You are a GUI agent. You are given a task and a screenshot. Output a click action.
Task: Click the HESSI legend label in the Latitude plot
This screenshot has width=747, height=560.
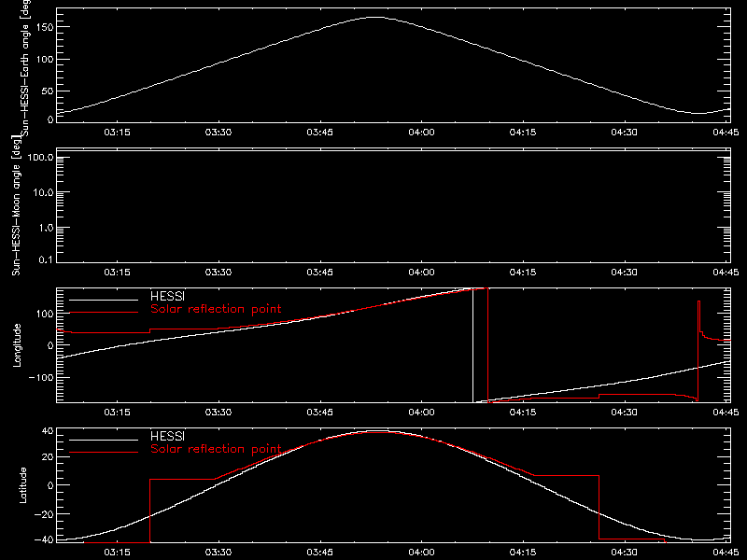click(167, 436)
